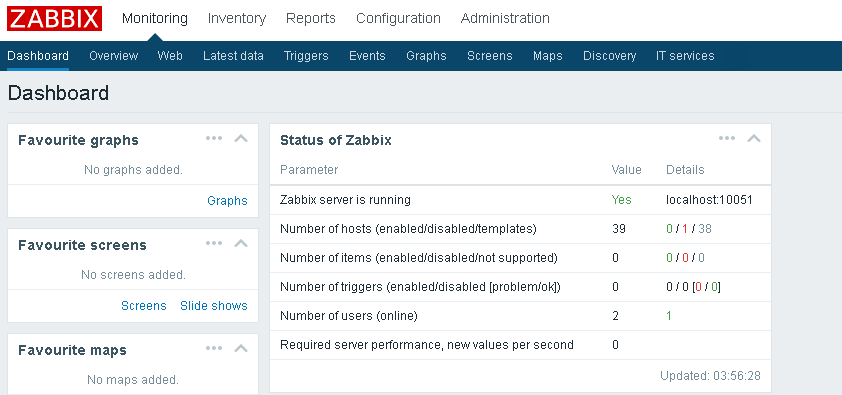Select the Maps submenu item
842x395 pixels.
pos(548,56)
